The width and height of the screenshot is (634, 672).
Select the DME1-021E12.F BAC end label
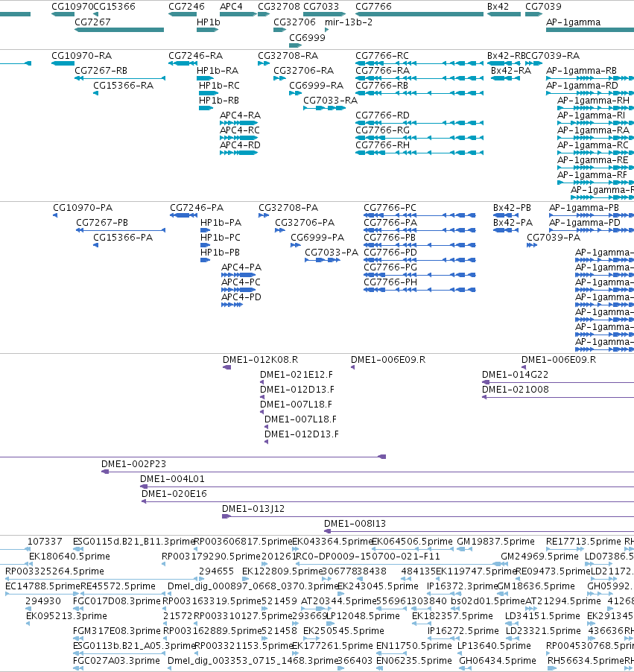(x=297, y=375)
